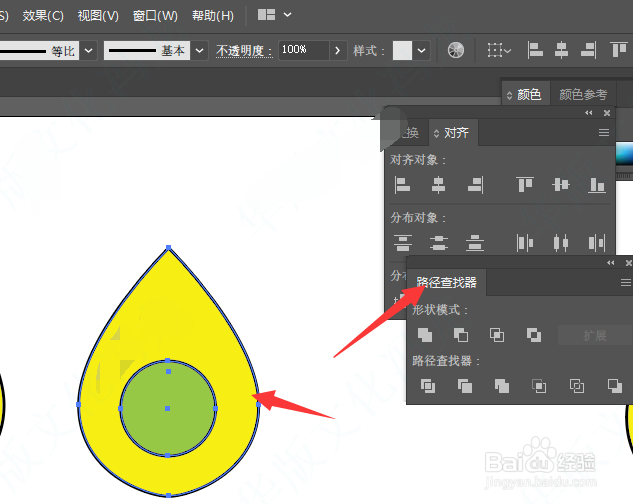Open the 视图(V) menu
Screen dimensions: 633x504
(x=98, y=16)
